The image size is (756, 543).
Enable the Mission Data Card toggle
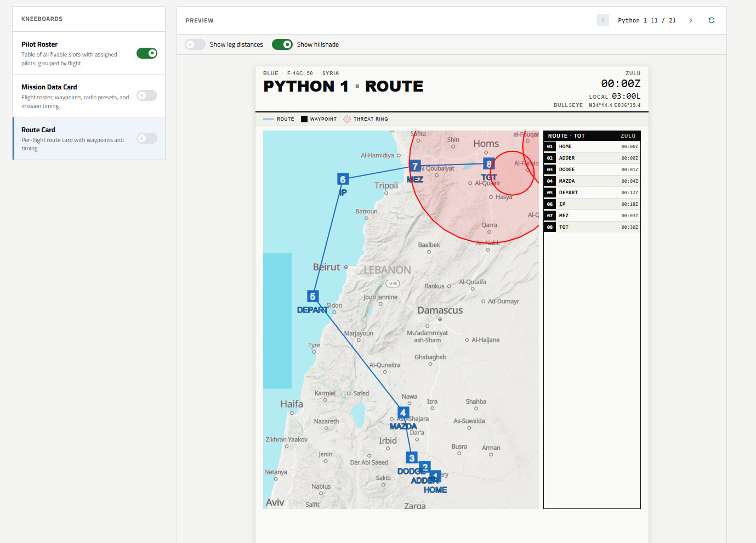coord(147,95)
